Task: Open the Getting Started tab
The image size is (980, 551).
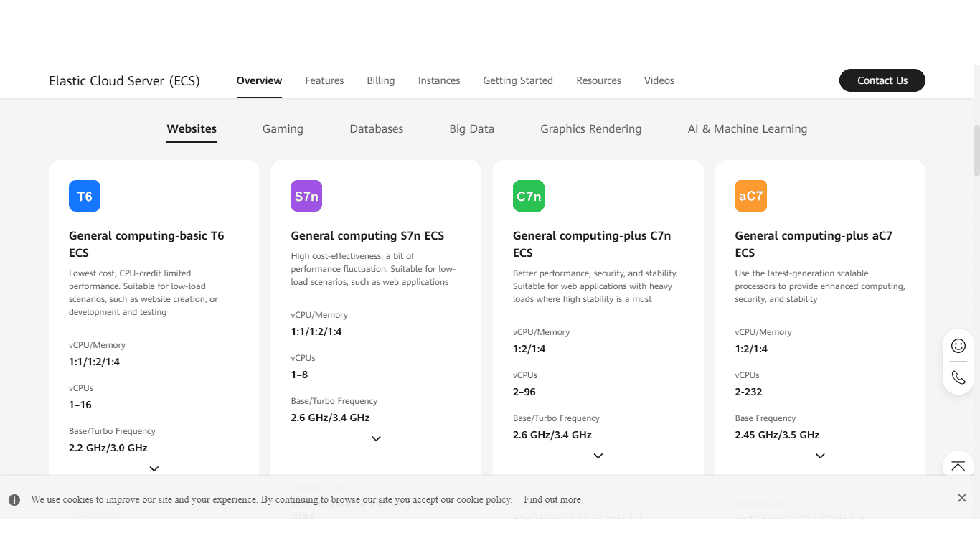Action: click(518, 80)
